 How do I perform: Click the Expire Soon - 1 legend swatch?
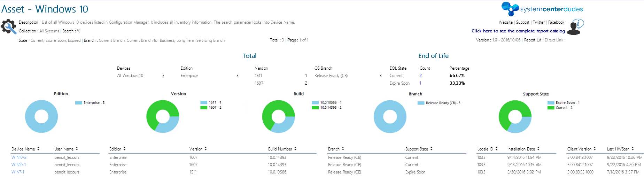pos(551,103)
